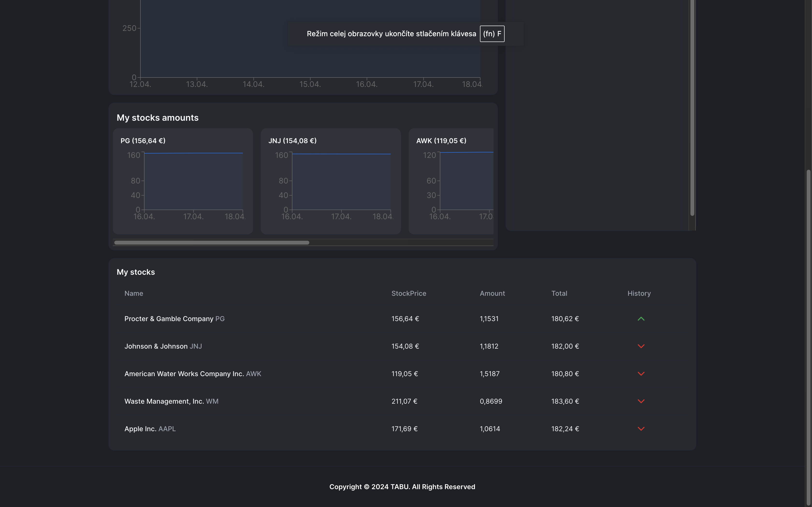Viewport: 812px width, 507px height.
Task: Expand Procter & Gamble history chevron
Action: click(641, 319)
